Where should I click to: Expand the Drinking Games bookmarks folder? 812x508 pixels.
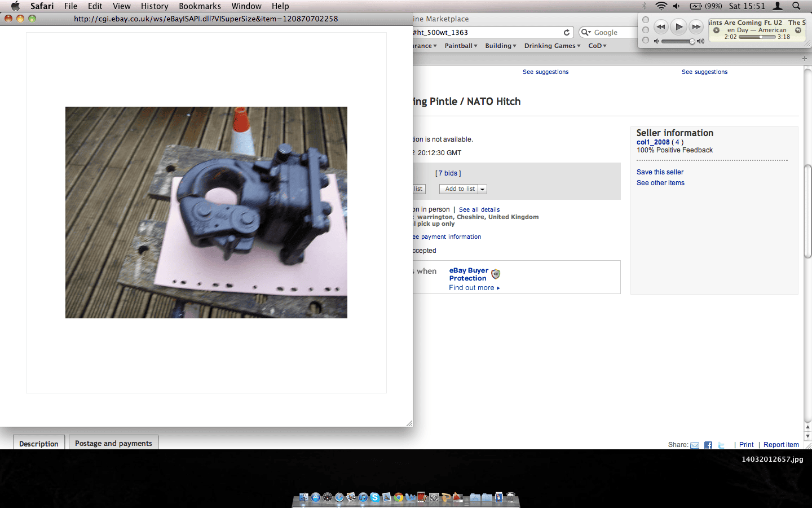tap(552, 46)
